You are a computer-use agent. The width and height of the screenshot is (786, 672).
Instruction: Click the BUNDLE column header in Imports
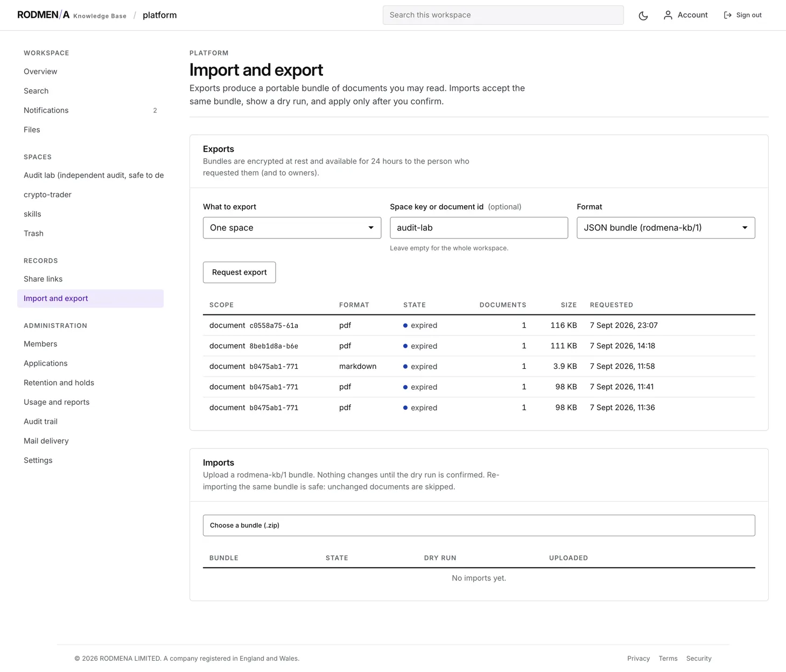tap(224, 558)
